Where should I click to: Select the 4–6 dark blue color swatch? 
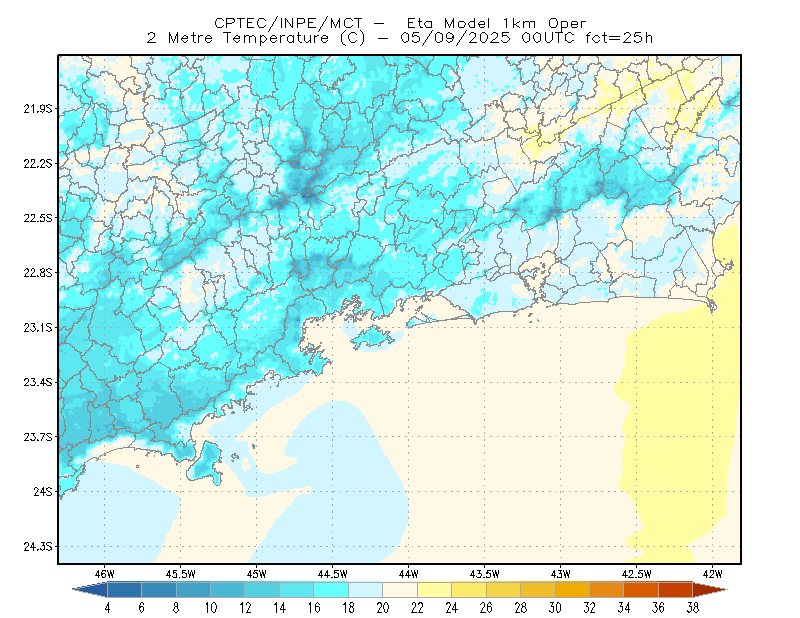coord(124,589)
